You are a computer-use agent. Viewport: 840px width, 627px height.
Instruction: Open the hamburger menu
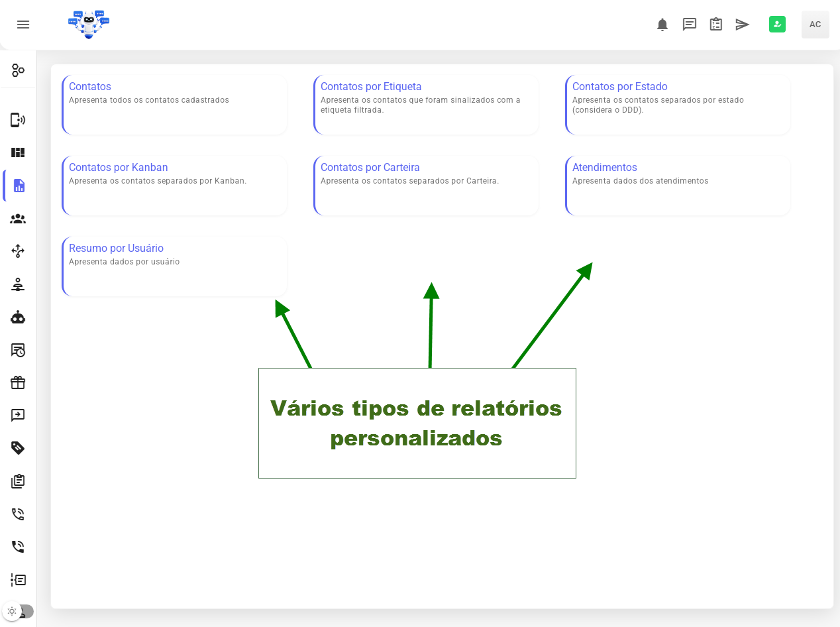pyautogui.click(x=23, y=25)
